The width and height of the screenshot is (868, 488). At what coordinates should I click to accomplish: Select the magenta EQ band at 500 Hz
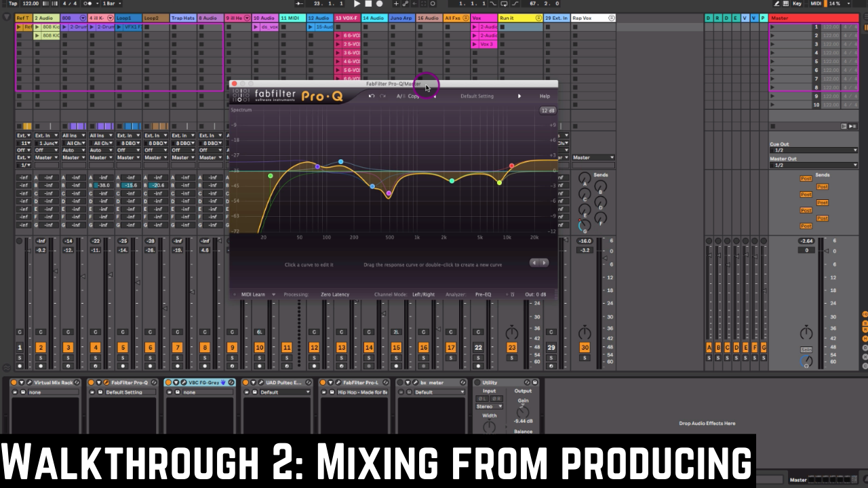tap(389, 194)
